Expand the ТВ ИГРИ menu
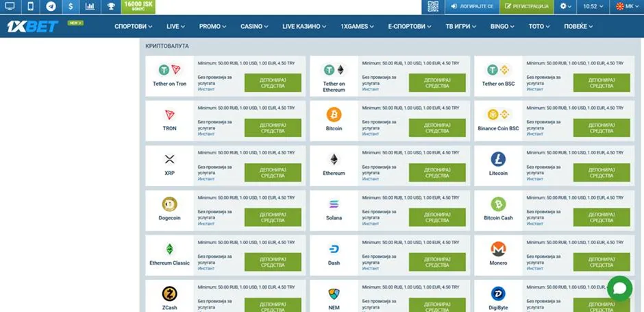This screenshot has height=312, width=644. 461,26
